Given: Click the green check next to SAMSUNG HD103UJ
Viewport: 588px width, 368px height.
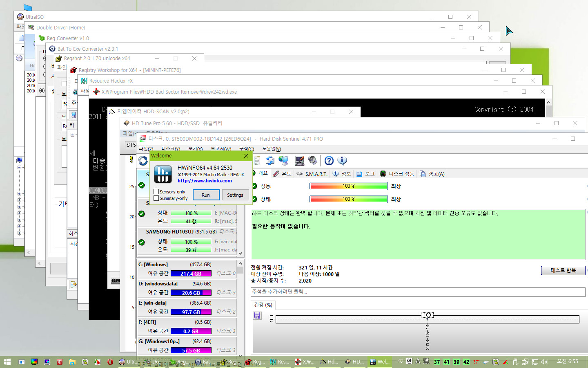Looking at the screenshot, I should [x=142, y=242].
